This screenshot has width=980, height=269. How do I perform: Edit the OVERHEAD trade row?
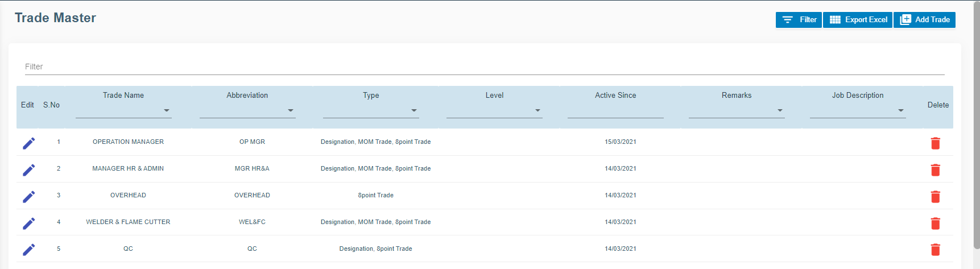(x=28, y=196)
